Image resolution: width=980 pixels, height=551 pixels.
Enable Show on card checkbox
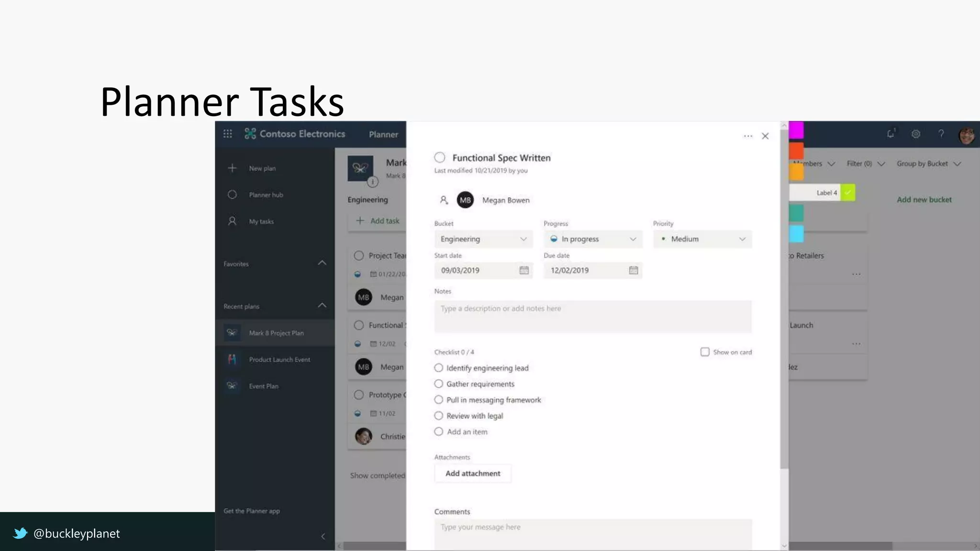705,352
